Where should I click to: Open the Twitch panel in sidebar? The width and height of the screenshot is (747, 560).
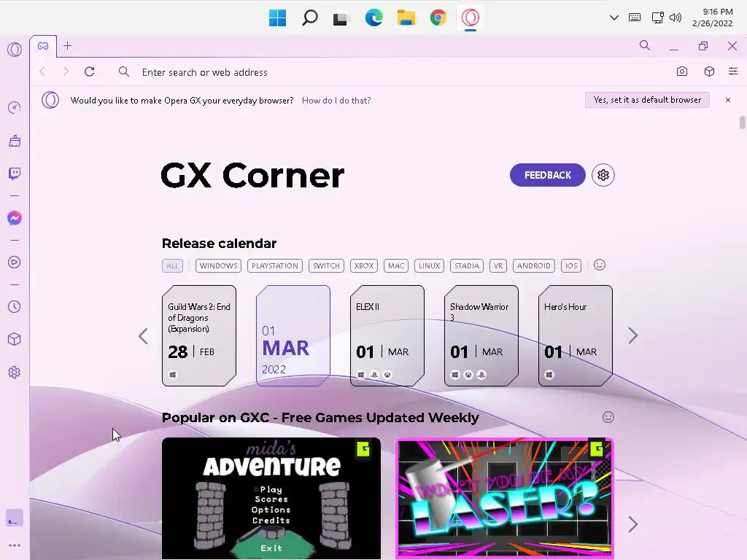[x=15, y=174]
